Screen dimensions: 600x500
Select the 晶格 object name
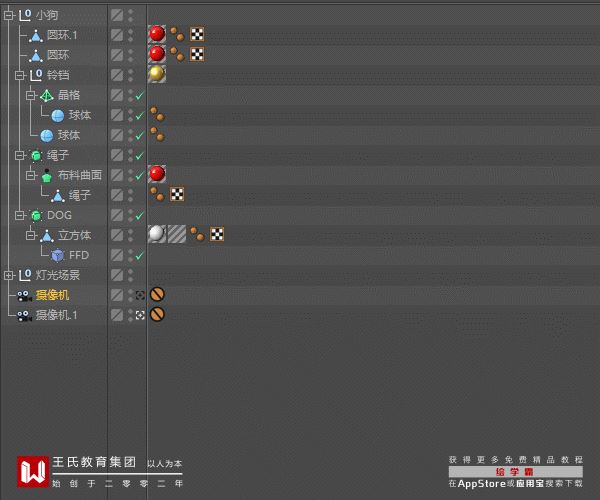[x=69, y=95]
